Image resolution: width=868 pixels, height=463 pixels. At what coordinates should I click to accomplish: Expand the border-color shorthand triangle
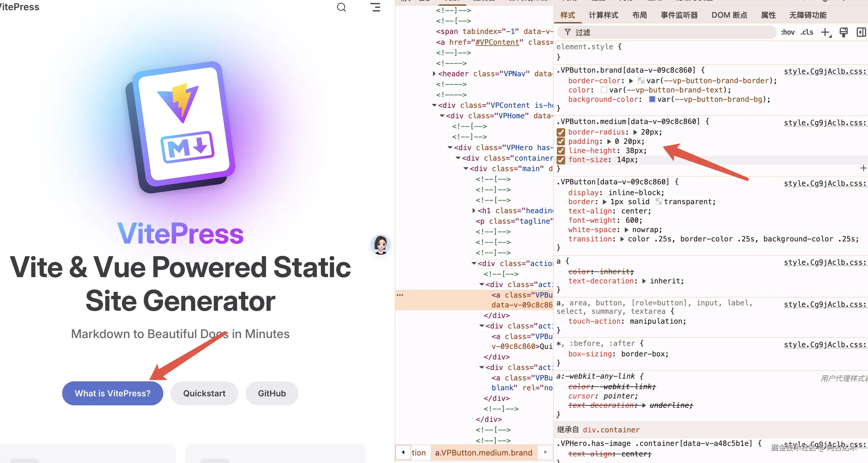pyautogui.click(x=631, y=80)
